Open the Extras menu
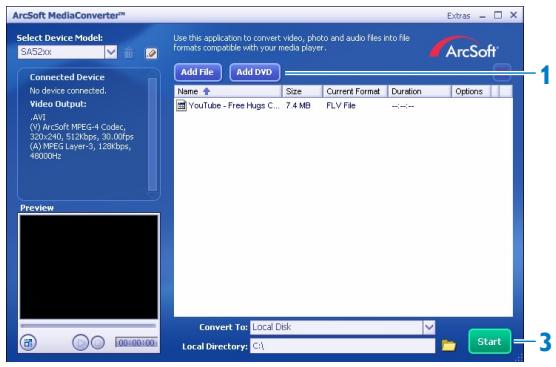The width and height of the screenshot is (556, 367). click(x=458, y=16)
